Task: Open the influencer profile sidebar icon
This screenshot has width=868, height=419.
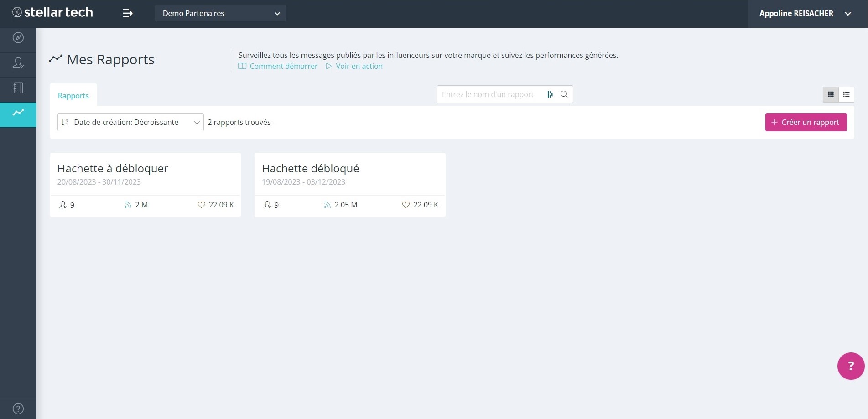Action: coord(18,63)
